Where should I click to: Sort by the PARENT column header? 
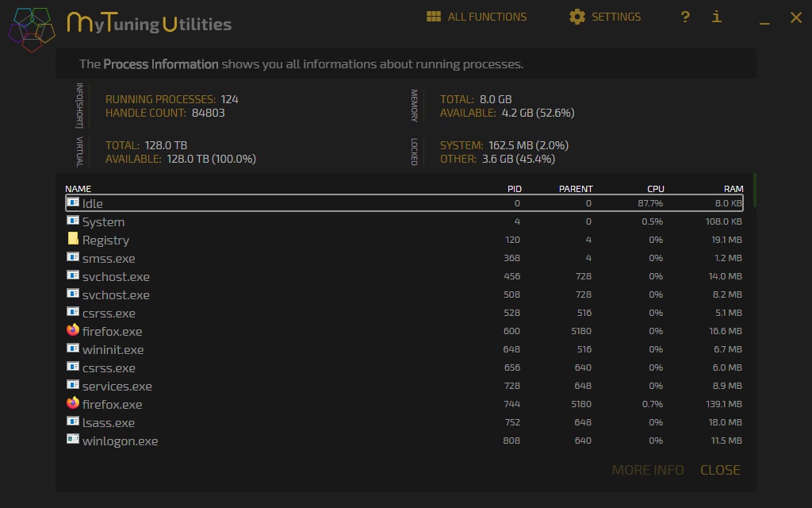pyautogui.click(x=576, y=189)
